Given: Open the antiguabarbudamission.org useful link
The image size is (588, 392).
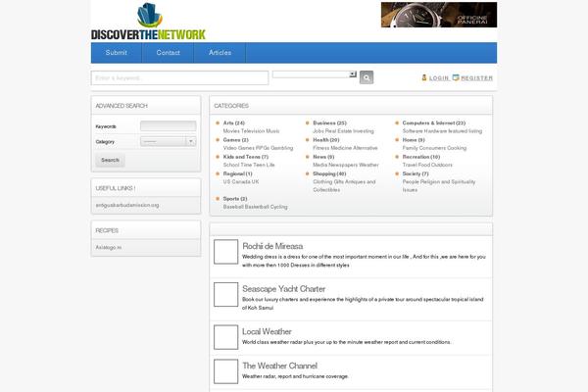Looking at the screenshot, I should click(x=127, y=205).
